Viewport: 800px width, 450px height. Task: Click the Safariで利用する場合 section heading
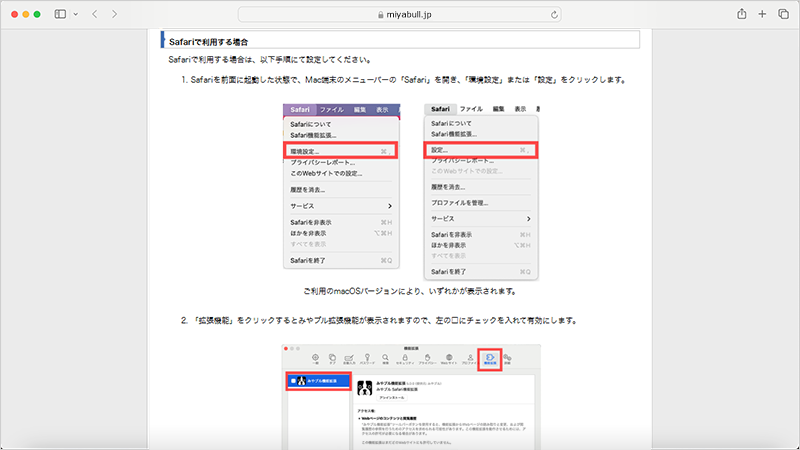click(210, 41)
